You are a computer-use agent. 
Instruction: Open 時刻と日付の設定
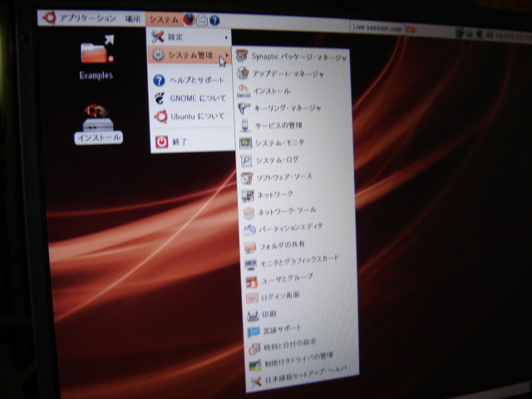click(x=302, y=345)
